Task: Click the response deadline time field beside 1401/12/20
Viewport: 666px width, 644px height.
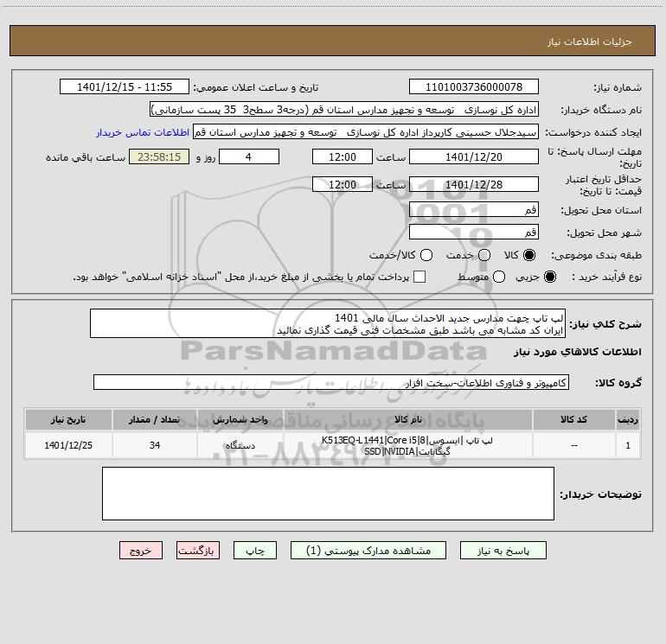Action: pyautogui.click(x=343, y=156)
